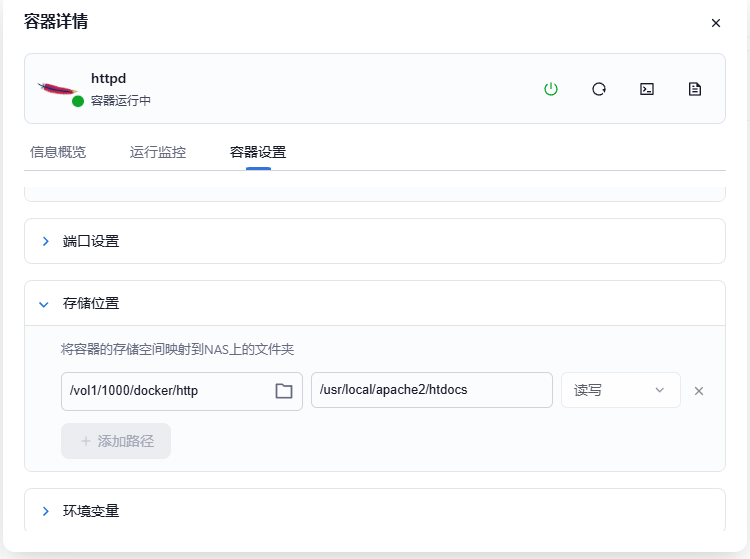Screen dimensions: 750x559
Task: Click the 将容器的存储空间映射到NAS上的文件夹 description
Action: coord(177,349)
